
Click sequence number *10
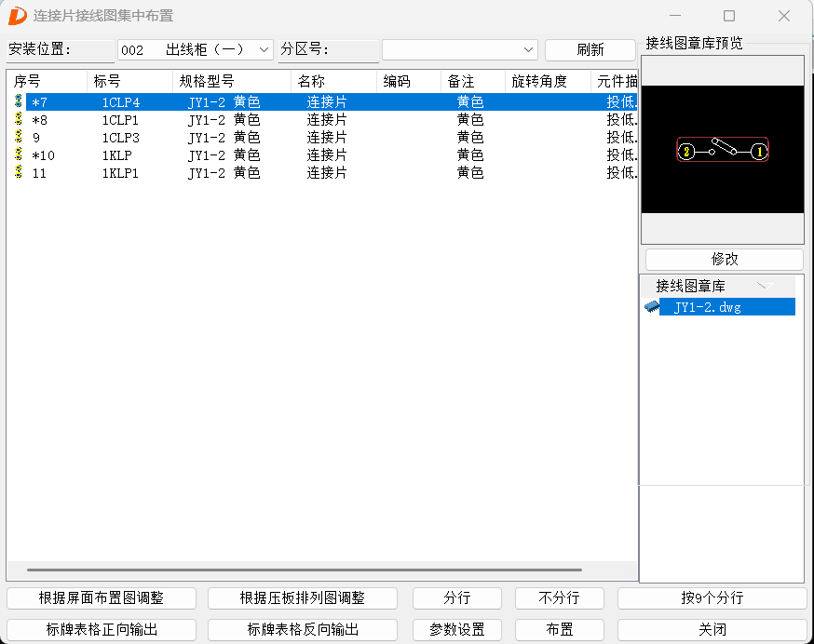coord(43,155)
